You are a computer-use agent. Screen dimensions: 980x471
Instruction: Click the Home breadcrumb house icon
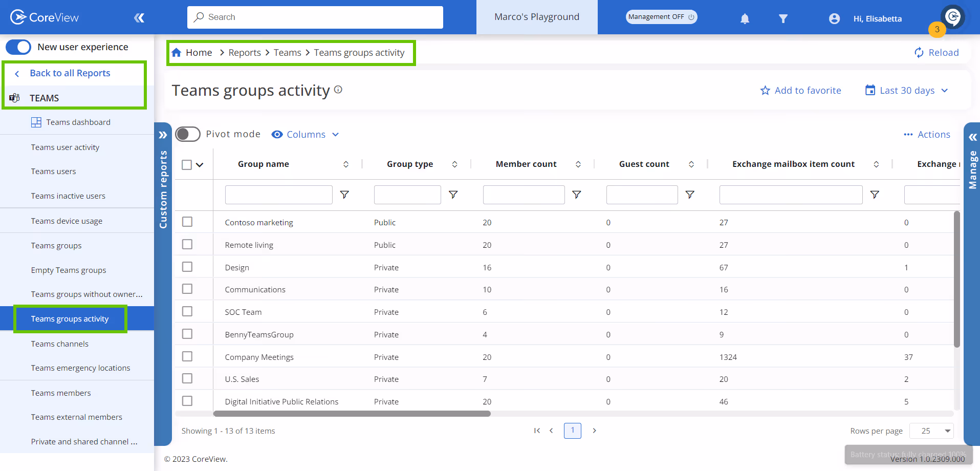[177, 52]
